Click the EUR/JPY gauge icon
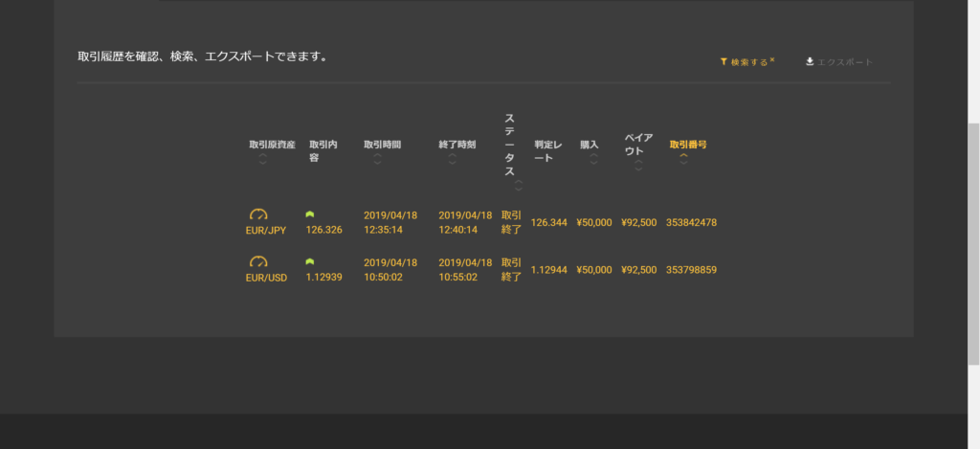This screenshot has height=449, width=980. coord(258,214)
